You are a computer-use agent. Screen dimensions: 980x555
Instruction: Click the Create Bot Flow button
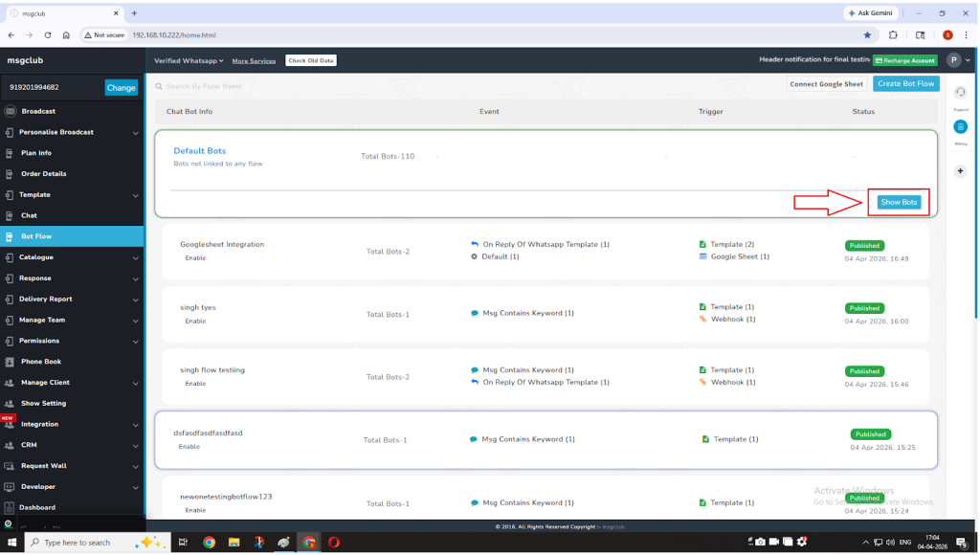(x=905, y=84)
